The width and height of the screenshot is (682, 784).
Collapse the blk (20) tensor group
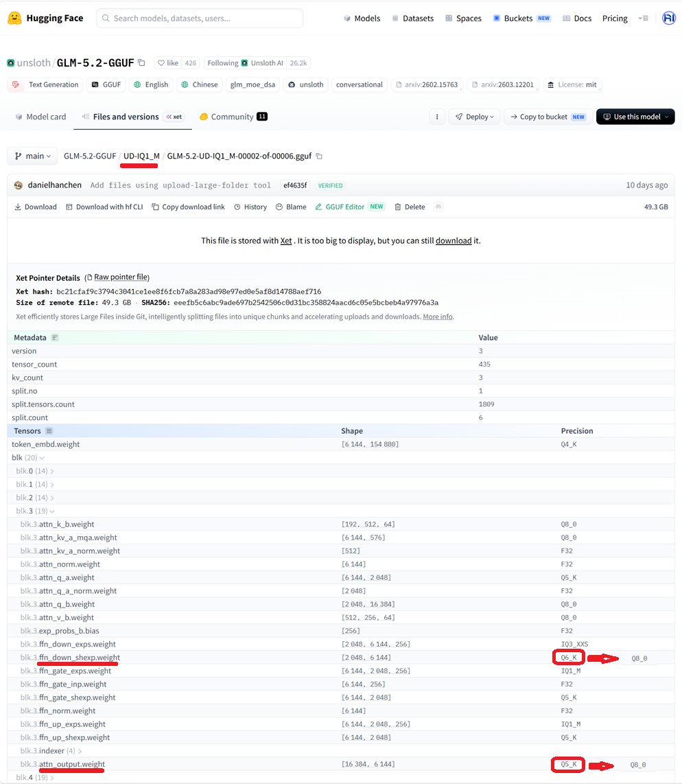tap(28, 457)
